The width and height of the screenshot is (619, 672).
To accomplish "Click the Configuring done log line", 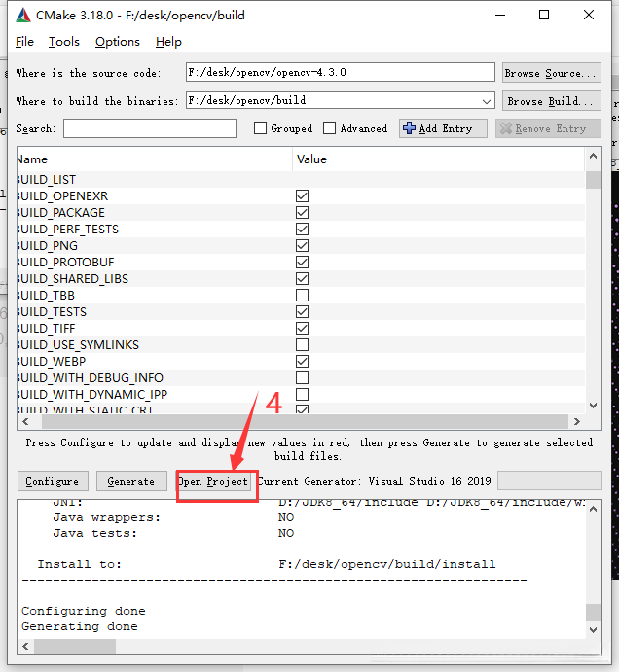I will (84, 611).
